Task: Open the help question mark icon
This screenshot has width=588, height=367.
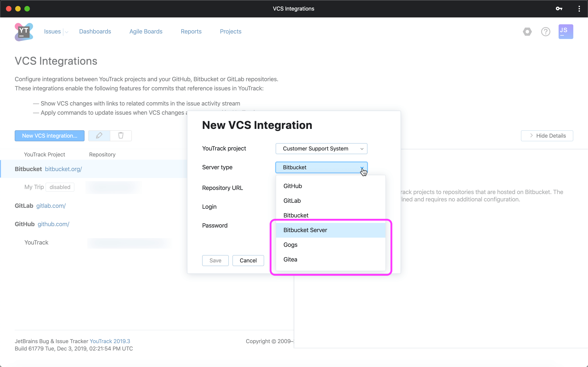Action: tap(546, 32)
